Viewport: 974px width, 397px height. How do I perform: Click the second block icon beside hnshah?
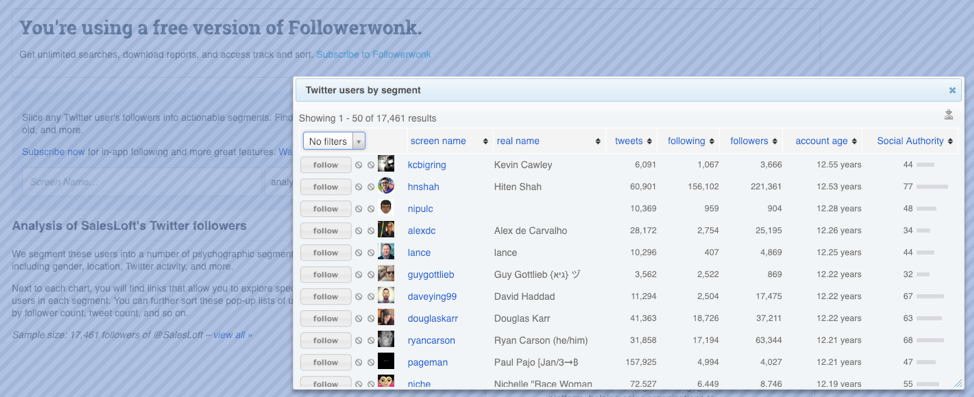click(x=371, y=187)
